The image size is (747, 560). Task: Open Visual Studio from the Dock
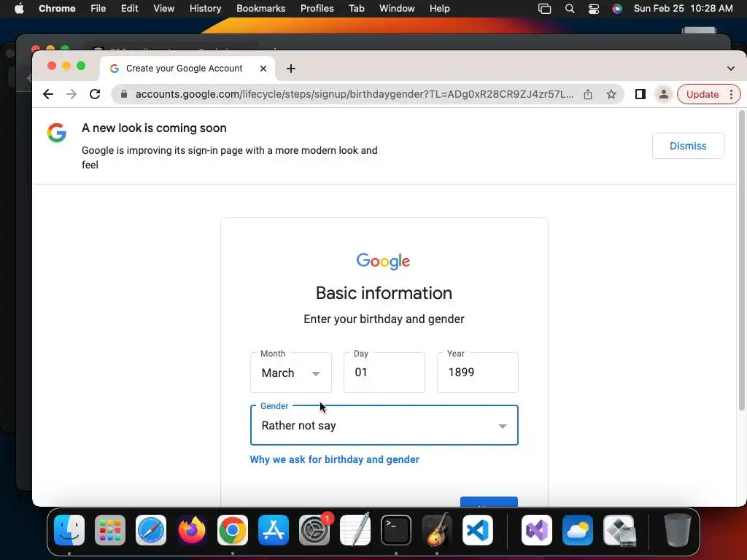(x=537, y=530)
